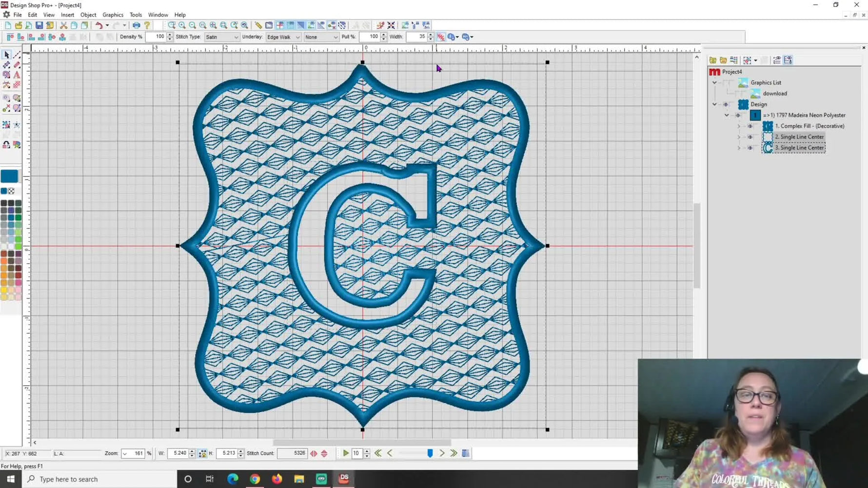Click the Help question mark icon
This screenshot has width=868, height=488.
147,25
